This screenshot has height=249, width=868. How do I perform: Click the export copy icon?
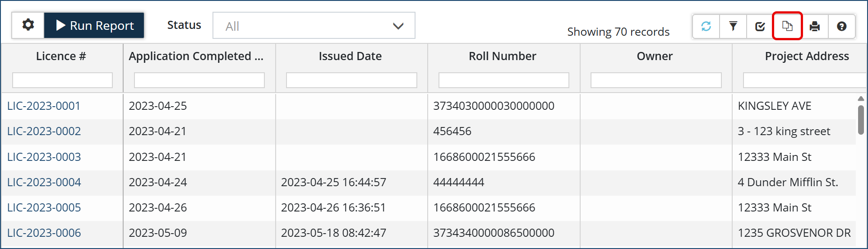787,26
